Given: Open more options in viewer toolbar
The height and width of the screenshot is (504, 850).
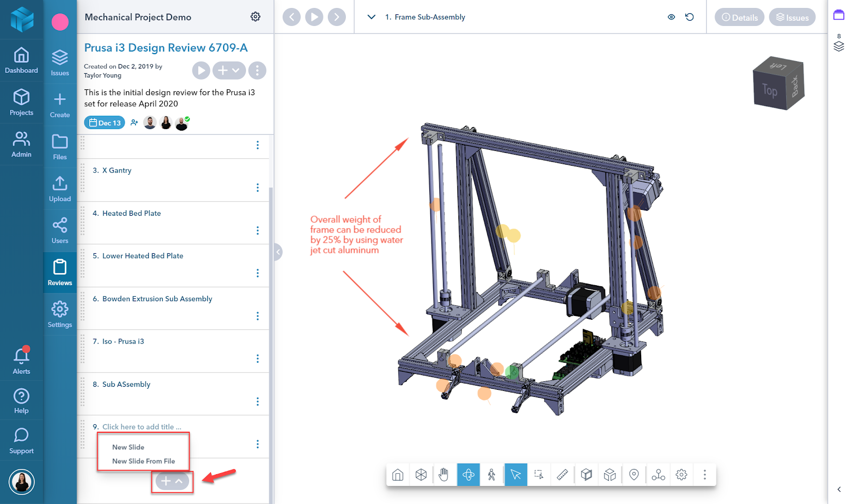Looking at the screenshot, I should click(705, 475).
